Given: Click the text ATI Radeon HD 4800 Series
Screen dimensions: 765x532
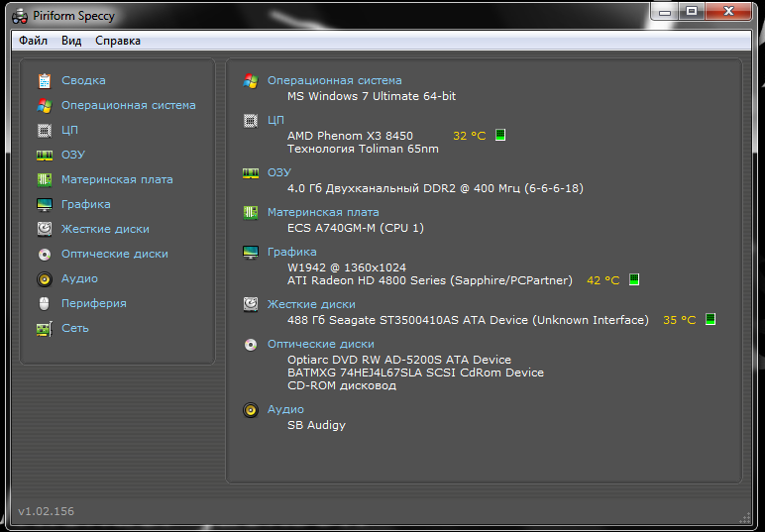Looking at the screenshot, I should [367, 281].
